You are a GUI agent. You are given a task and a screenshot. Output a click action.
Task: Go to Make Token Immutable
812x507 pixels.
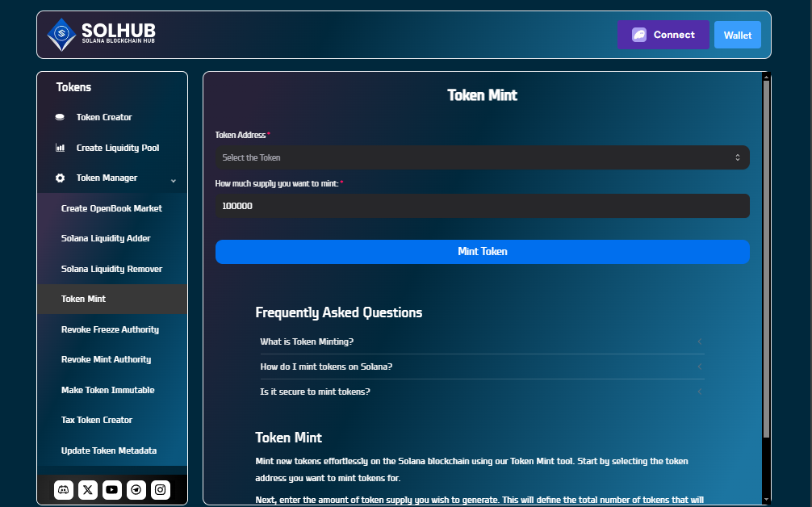coord(107,390)
